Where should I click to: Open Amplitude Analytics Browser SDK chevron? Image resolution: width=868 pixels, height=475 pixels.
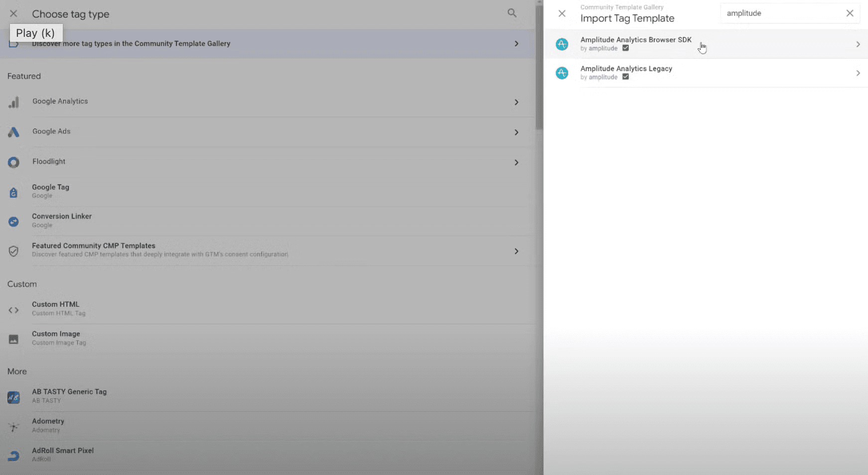coord(858,44)
